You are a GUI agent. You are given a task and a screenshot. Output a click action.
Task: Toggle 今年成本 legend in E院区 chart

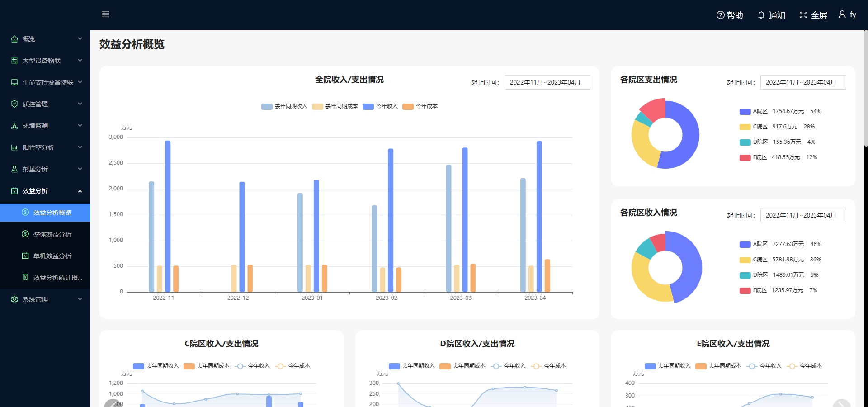[x=804, y=366]
